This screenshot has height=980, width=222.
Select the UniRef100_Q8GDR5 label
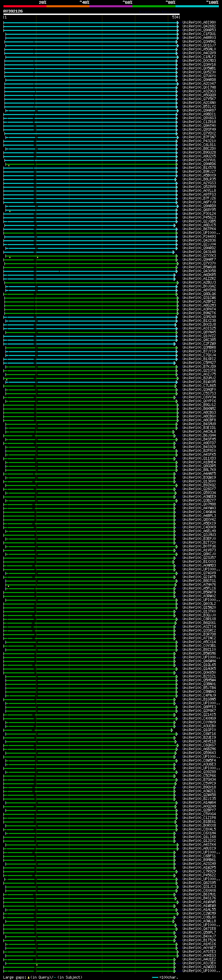pyautogui.click(x=199, y=466)
